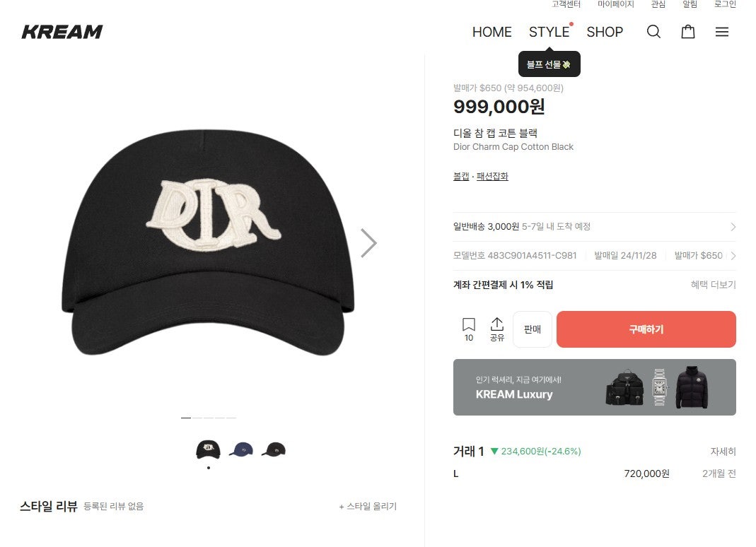This screenshot has height=547, width=756.
Task: Open the STYLE menu tab
Action: click(x=549, y=32)
